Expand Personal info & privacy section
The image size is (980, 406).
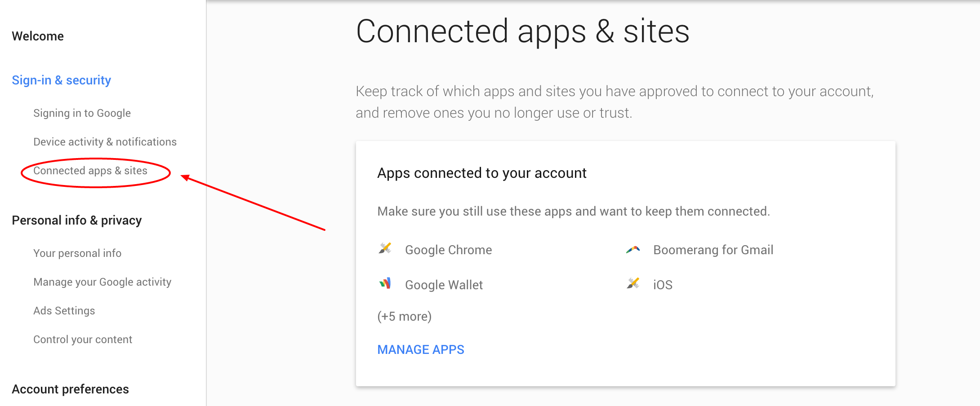pyautogui.click(x=76, y=220)
